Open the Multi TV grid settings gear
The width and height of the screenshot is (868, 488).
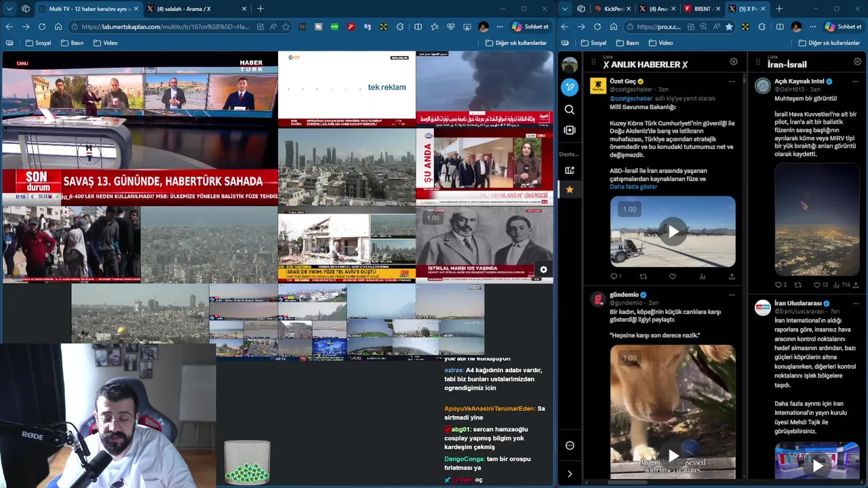(543, 270)
